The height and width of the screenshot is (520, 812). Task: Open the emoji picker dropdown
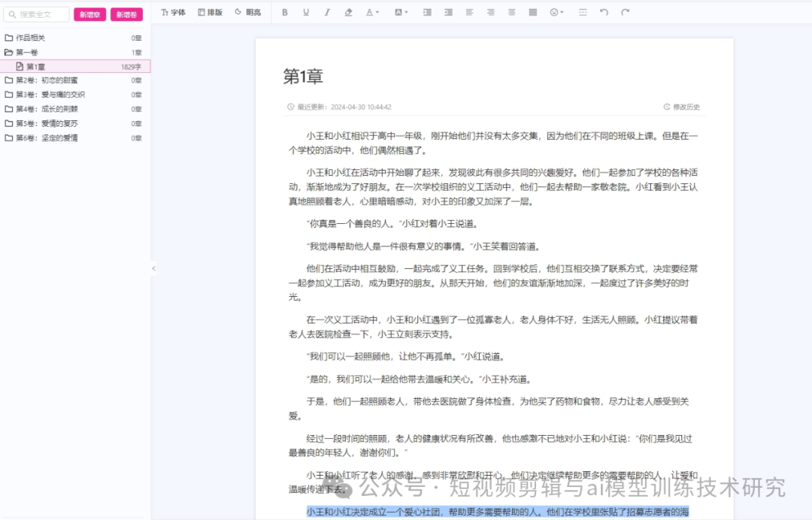point(556,13)
